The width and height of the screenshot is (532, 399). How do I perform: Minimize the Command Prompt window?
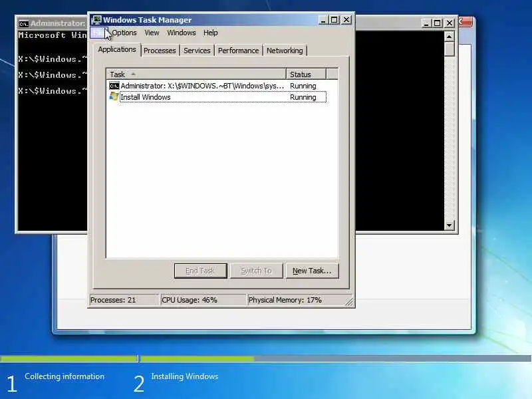(x=426, y=23)
